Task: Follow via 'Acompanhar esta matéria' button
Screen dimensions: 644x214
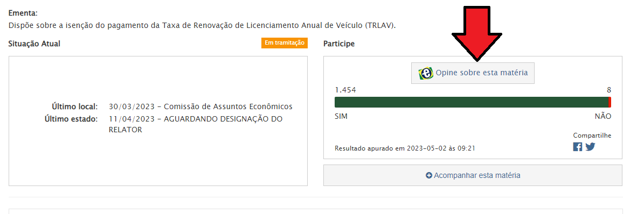Action: tap(473, 175)
